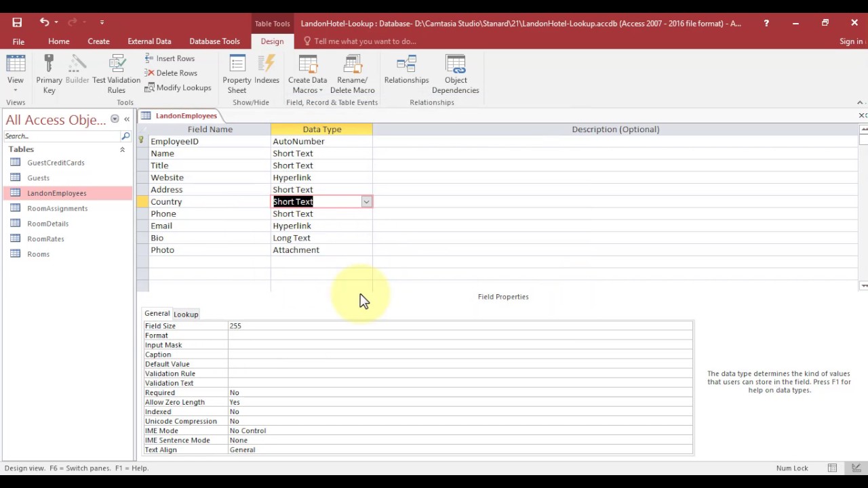
Task: Click Rename/Delete Macro
Action: [353, 75]
